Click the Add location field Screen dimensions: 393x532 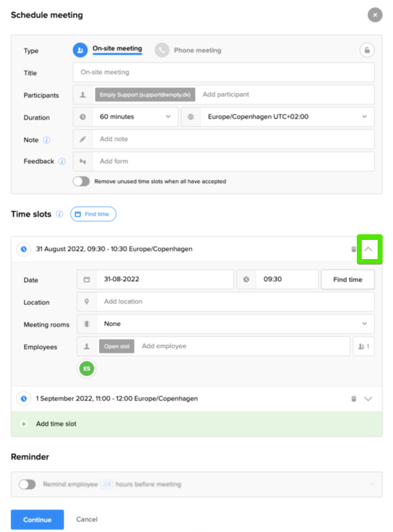[235, 302]
